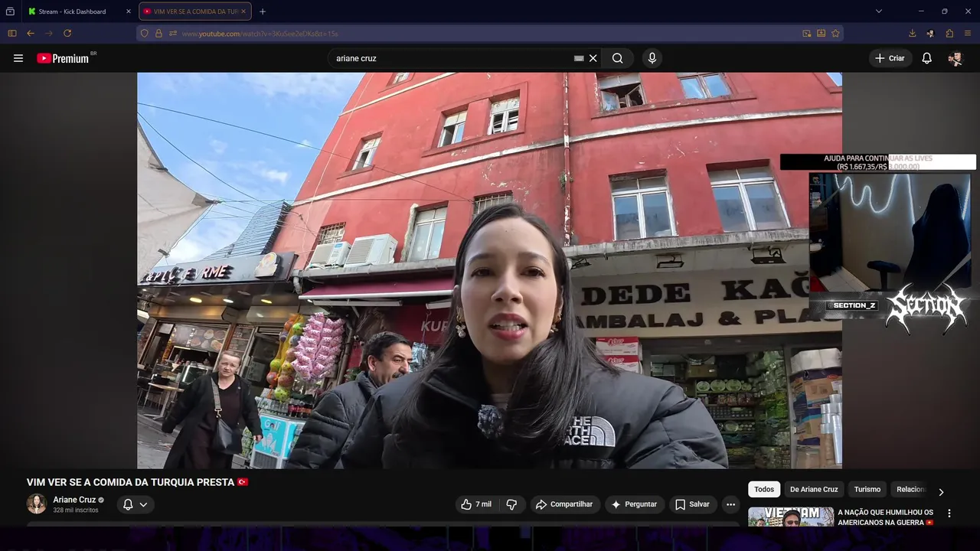Open the account avatar menu
The height and width of the screenshot is (551, 980).
[955, 58]
